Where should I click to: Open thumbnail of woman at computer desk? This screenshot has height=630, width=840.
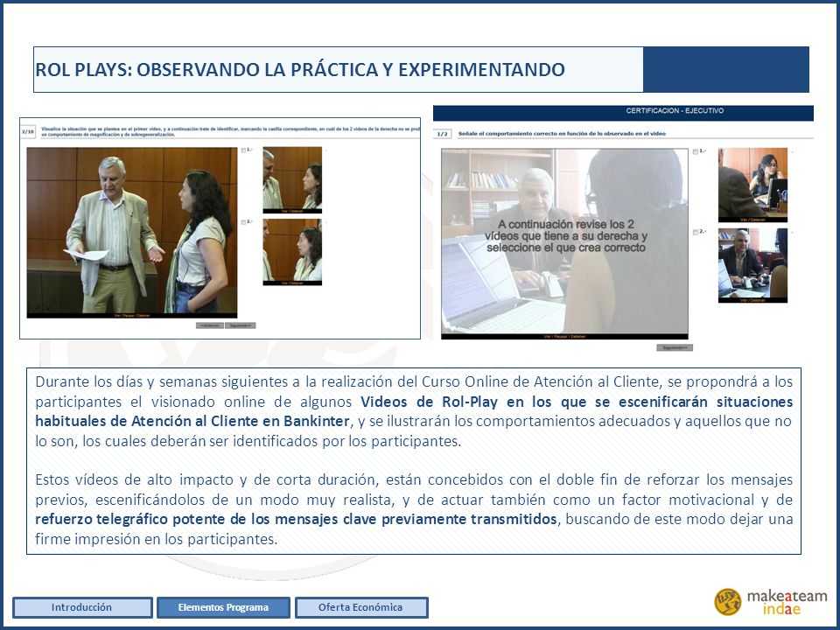(x=752, y=183)
